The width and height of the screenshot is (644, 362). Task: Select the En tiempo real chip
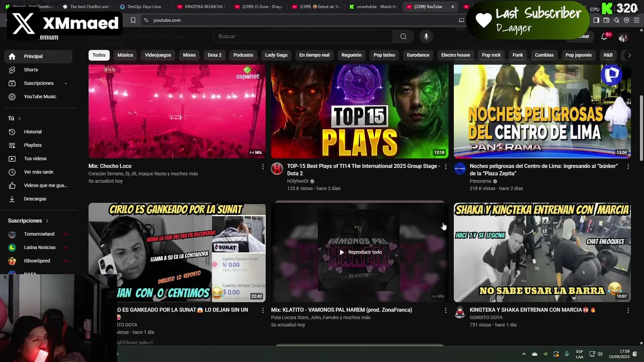[x=314, y=55]
